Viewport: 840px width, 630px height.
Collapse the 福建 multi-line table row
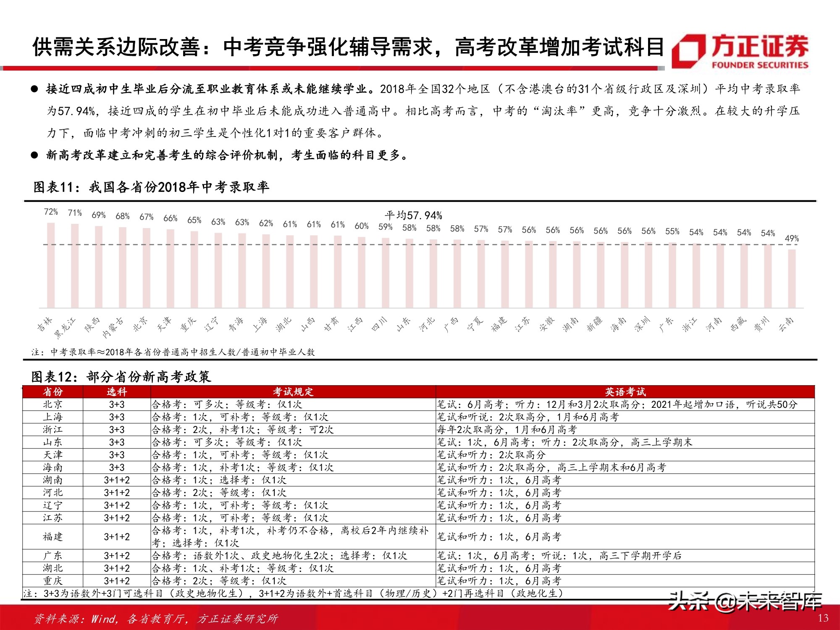click(x=53, y=536)
